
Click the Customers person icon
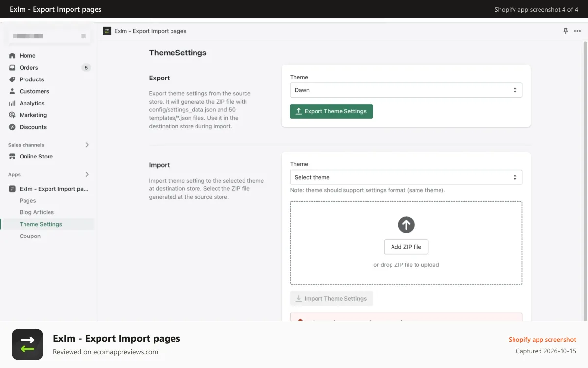[x=12, y=91]
